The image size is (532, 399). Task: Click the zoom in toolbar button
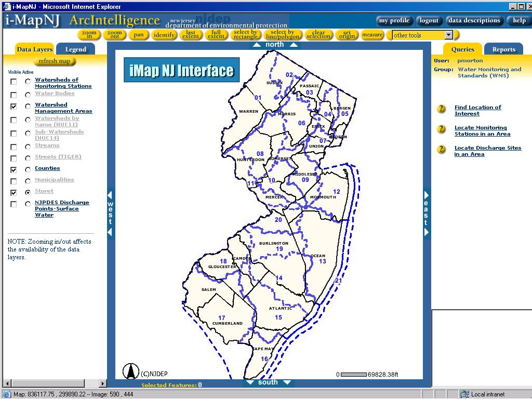click(89, 34)
